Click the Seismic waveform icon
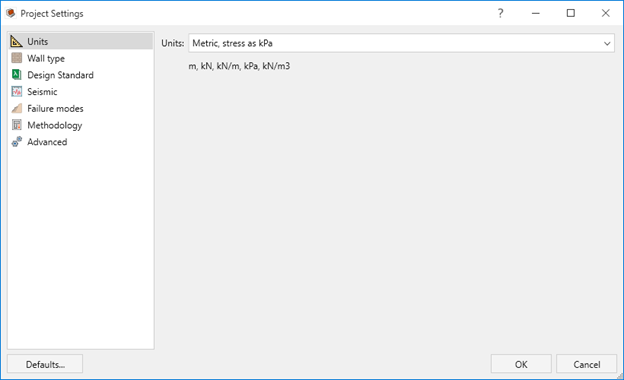Screen dimensions: 624x380 (x=17, y=92)
